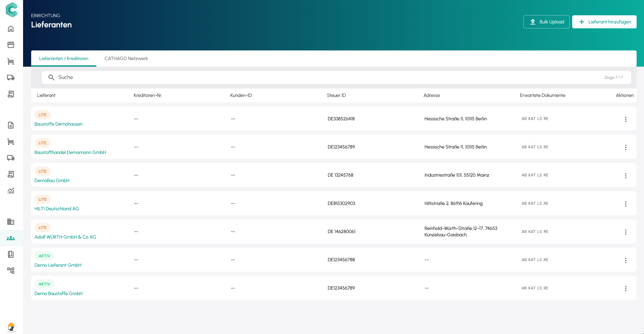Click the Bulk Upload button
644x334 pixels.
click(x=546, y=22)
